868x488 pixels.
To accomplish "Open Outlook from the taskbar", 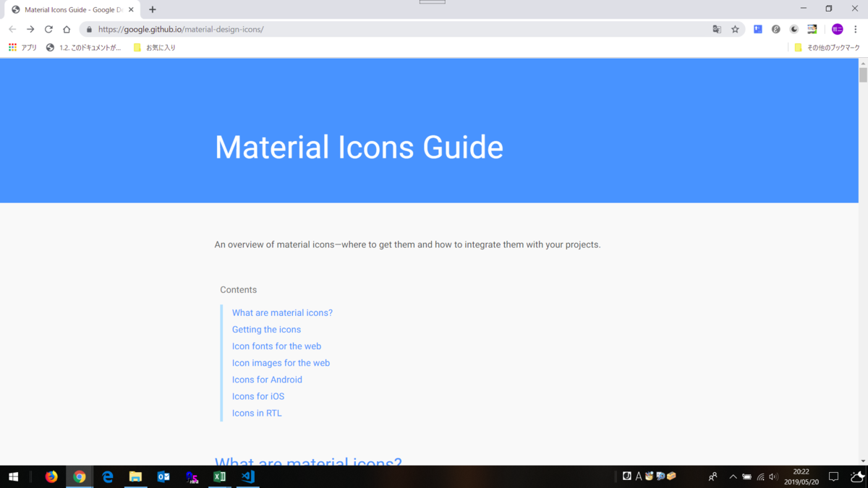I will pos(163,476).
